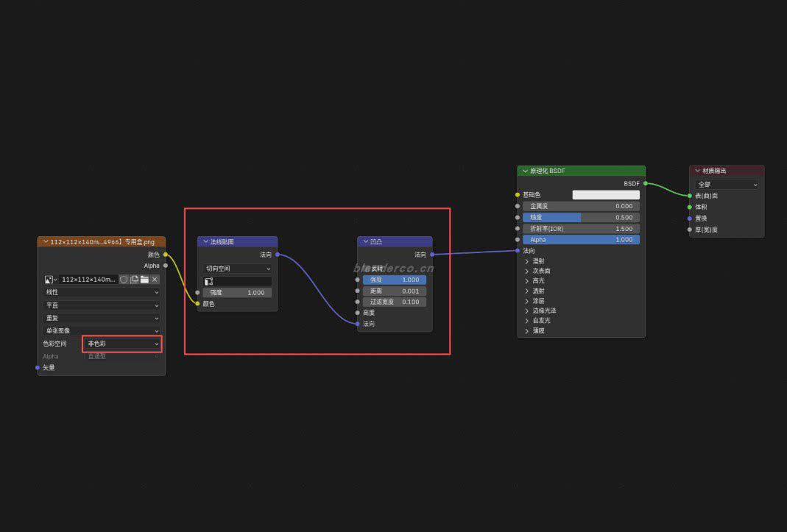Click the 颜色 output socket on image texture node
The width and height of the screenshot is (787, 532).
[166, 255]
